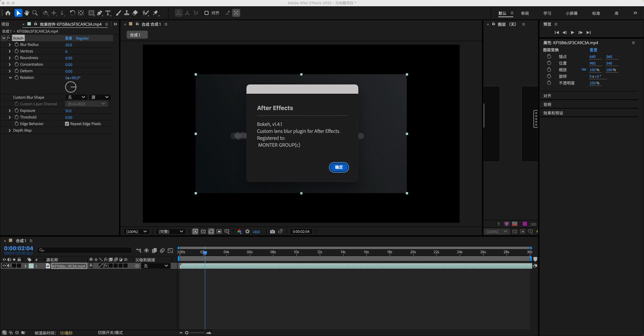The height and width of the screenshot is (336, 644).
Task: Select the Pan Behind anchor point tool
Action: coord(81,13)
